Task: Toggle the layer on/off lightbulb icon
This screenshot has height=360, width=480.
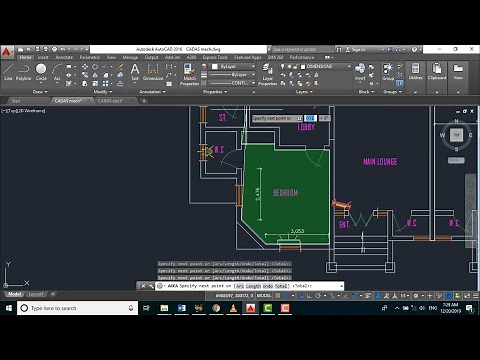Action: (x=283, y=67)
